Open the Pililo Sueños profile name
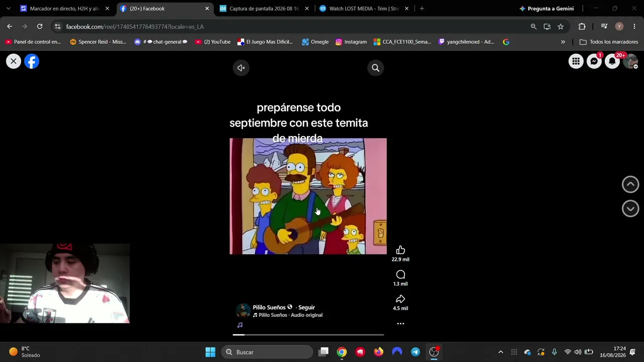 tap(269, 307)
